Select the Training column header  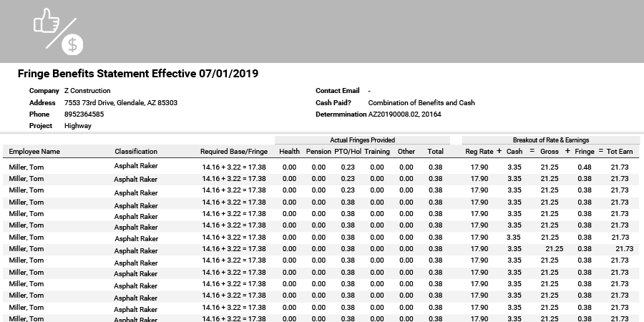(x=377, y=152)
